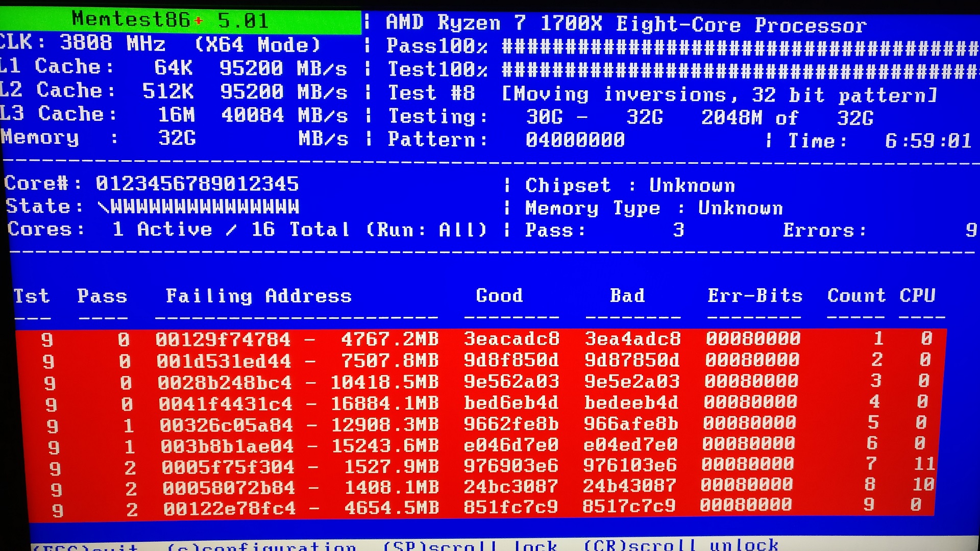Viewport: 980px width, 551px height.
Task: Click the (CR)scroll unlock option
Action: point(681,545)
